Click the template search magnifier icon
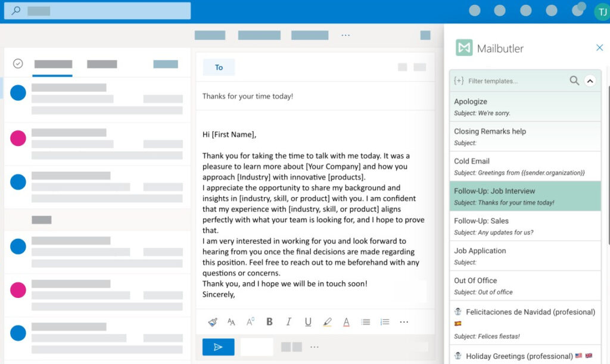Viewport: 610px width, 364px height. click(x=574, y=80)
